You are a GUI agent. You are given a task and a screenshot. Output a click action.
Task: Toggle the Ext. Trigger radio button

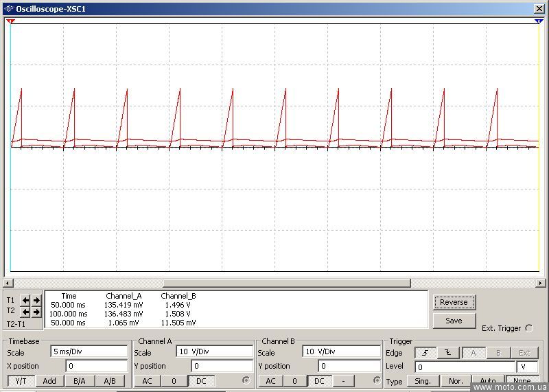(x=528, y=328)
